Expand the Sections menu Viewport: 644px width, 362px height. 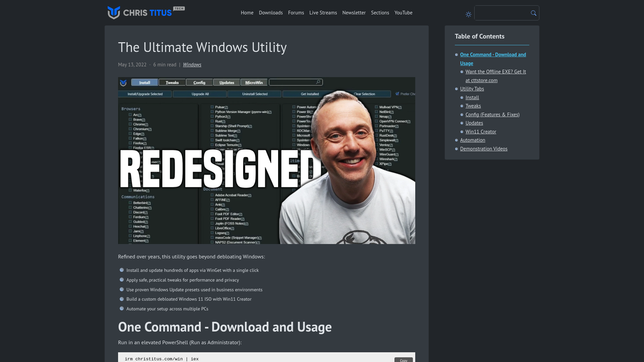click(x=380, y=13)
